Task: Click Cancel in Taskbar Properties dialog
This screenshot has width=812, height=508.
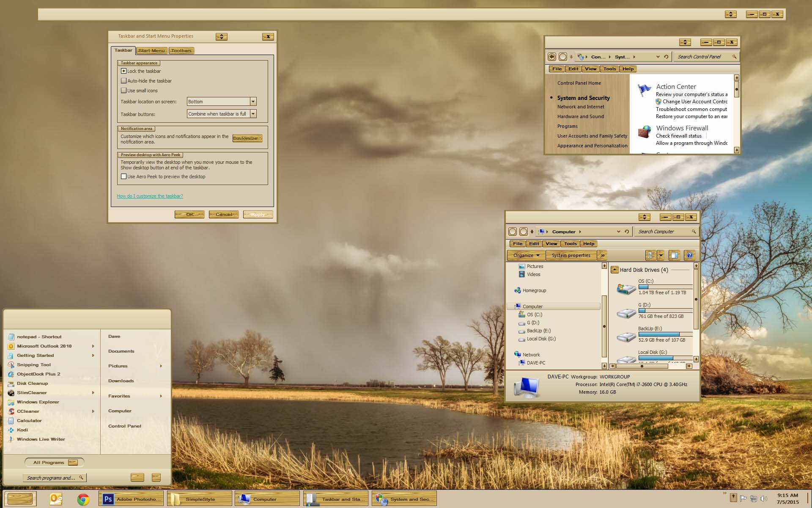Action: 224,215
